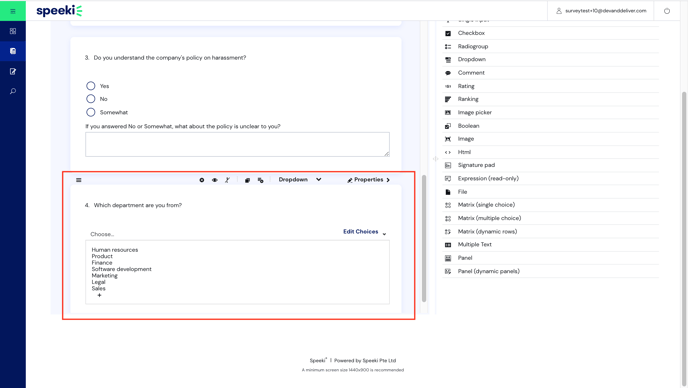Click Panel (dynamic panels) toolbox icon
688x388 pixels.
pyautogui.click(x=448, y=271)
